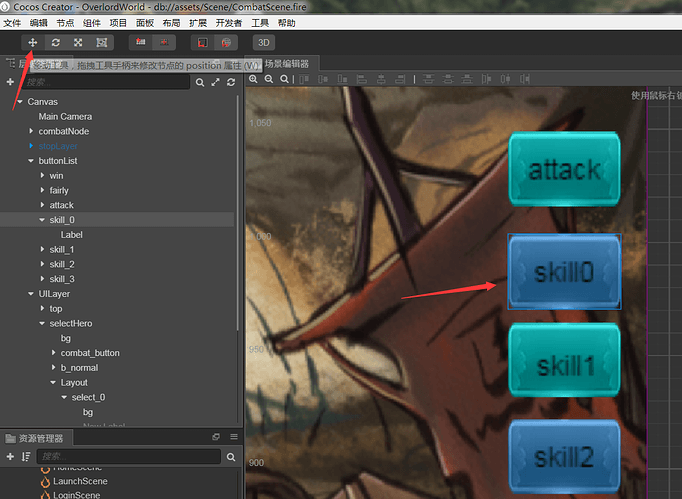The width and height of the screenshot is (682, 499).
Task: Expand the fairly node
Action: pyautogui.click(x=42, y=190)
